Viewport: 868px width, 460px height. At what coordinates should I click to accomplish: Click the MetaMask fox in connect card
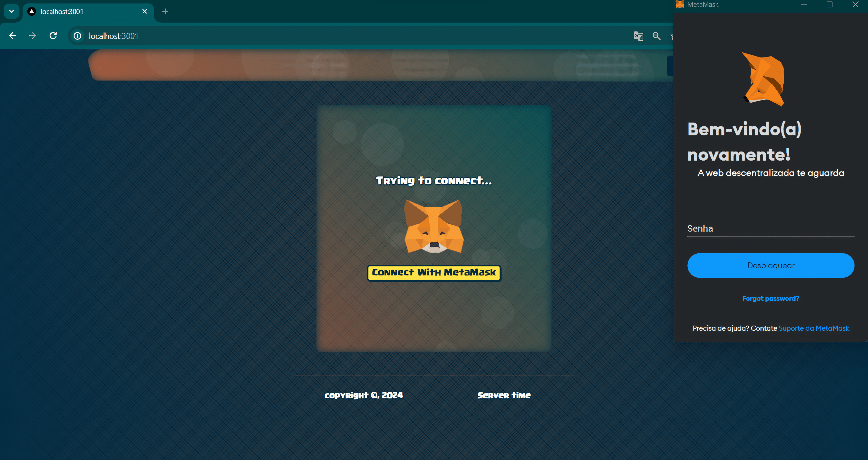coord(434,226)
